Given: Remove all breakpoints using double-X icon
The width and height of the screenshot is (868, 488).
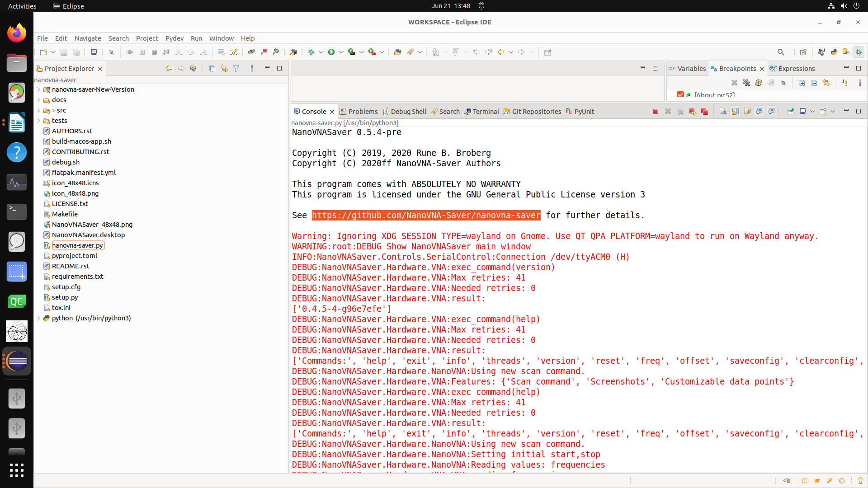Looking at the screenshot, I should [x=746, y=83].
